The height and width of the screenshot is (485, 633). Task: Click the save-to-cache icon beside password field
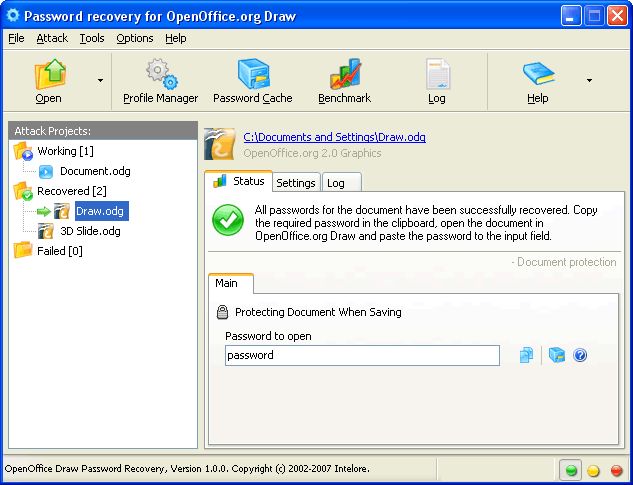[x=557, y=355]
